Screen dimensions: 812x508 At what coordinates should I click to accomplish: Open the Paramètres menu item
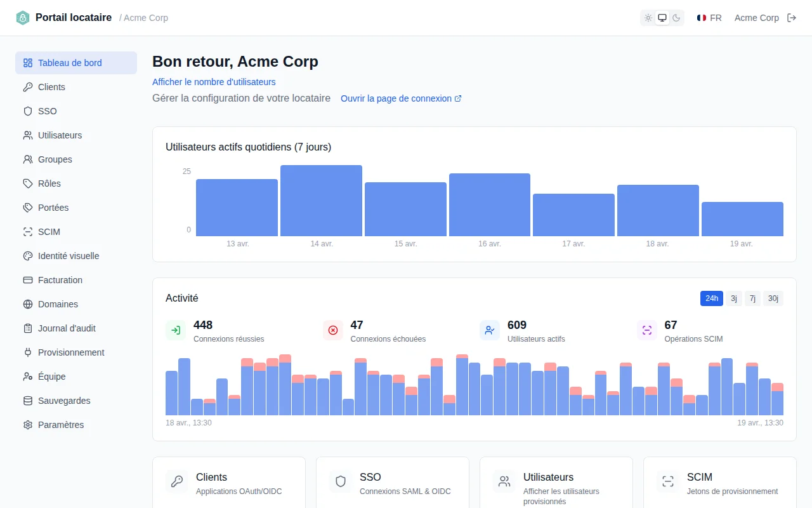(76, 425)
